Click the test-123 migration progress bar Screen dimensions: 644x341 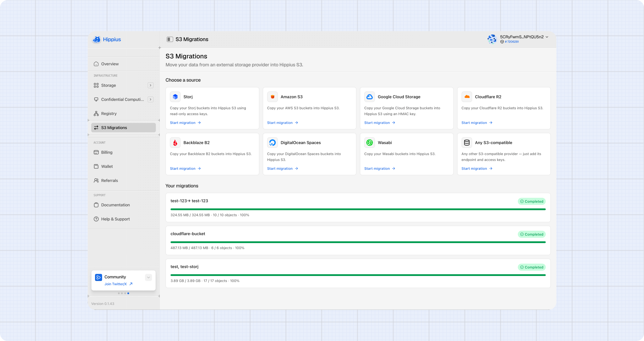tap(358, 209)
